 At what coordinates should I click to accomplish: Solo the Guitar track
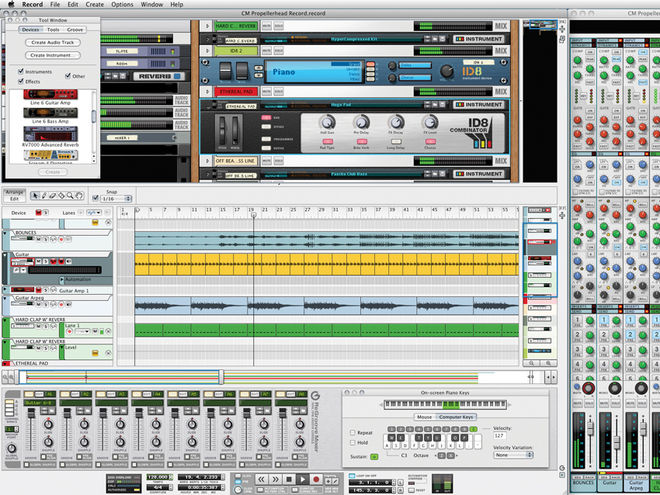pos(45,261)
